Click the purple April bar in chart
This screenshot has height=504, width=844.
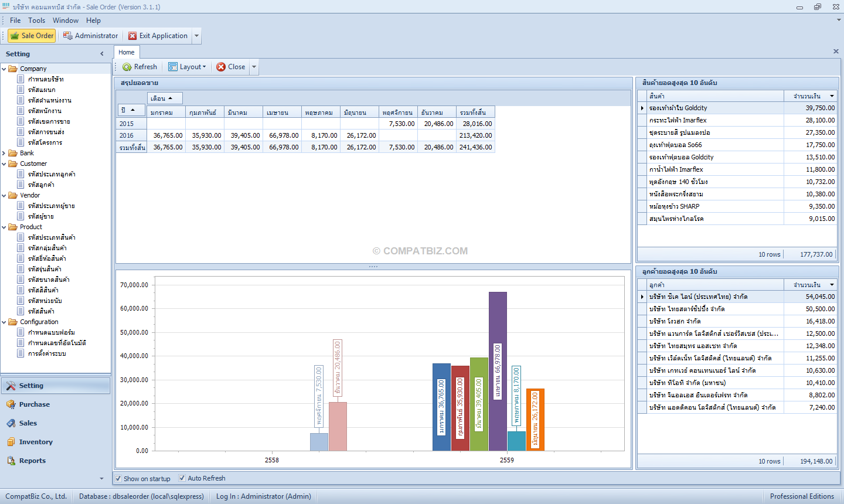coord(498,372)
